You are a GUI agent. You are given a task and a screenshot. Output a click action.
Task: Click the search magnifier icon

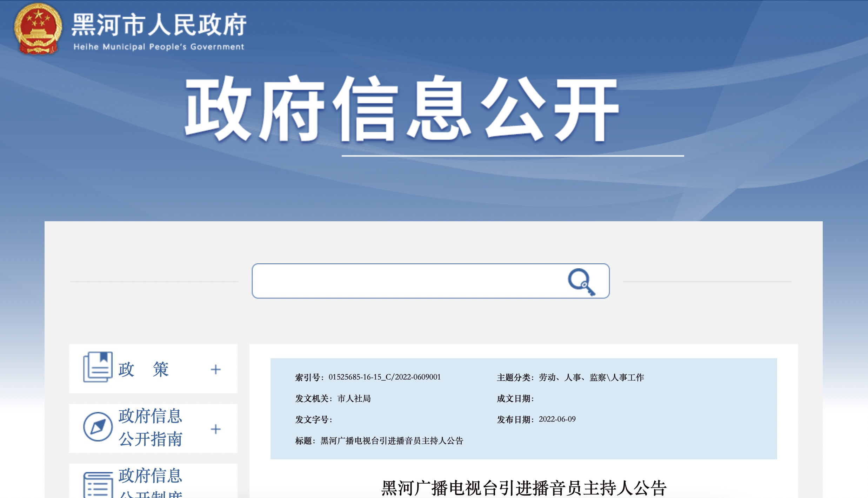[581, 282]
